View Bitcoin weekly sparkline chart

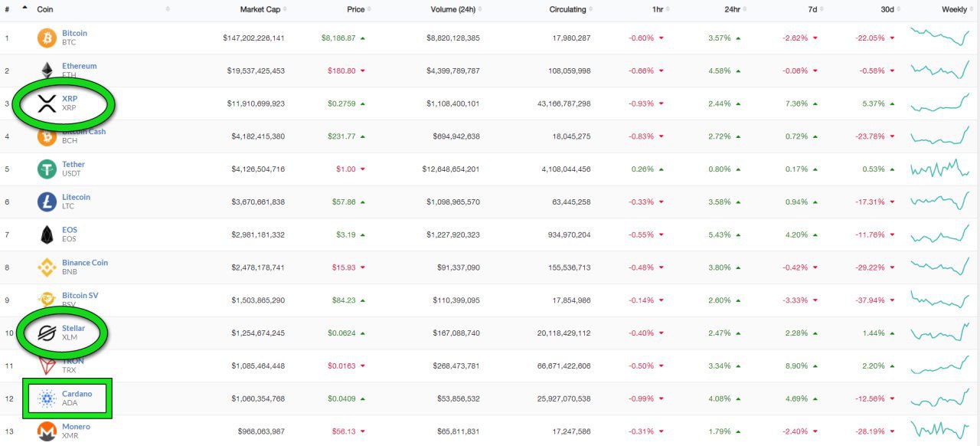(939, 37)
